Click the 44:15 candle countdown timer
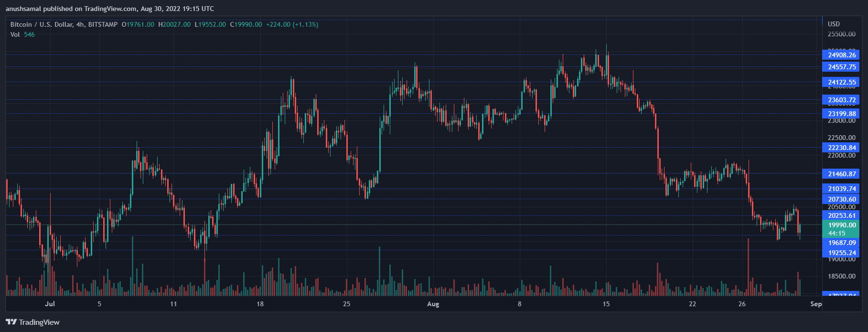 (x=836, y=234)
